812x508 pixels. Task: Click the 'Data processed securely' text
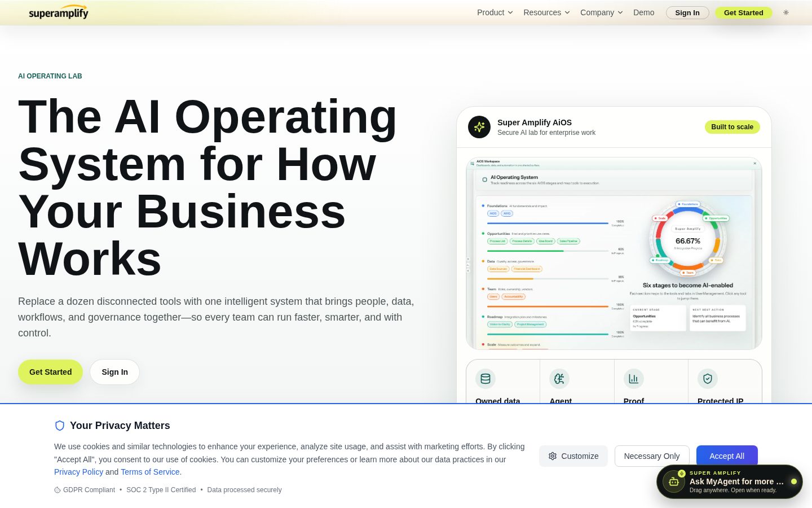click(x=244, y=490)
